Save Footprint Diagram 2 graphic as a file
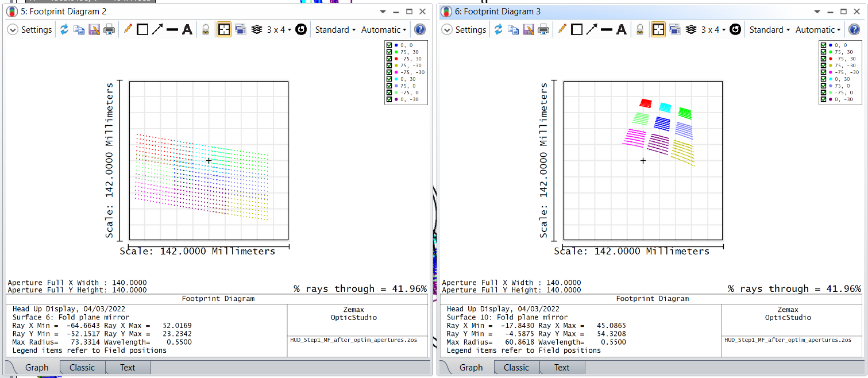The height and width of the screenshot is (378, 868). 94,30
